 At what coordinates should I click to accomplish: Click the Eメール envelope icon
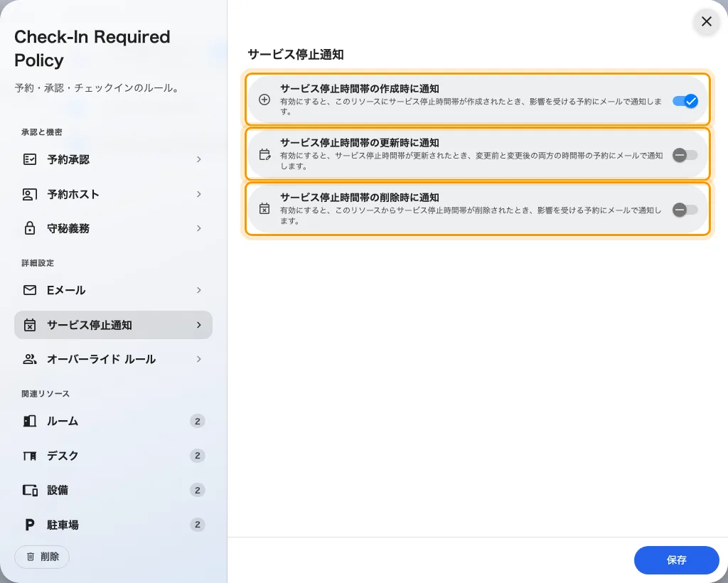30,290
